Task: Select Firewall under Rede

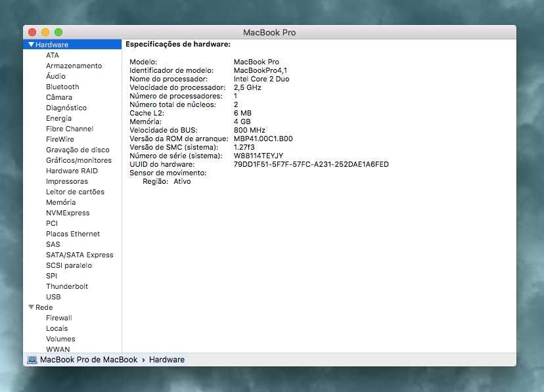Action: [x=59, y=318]
